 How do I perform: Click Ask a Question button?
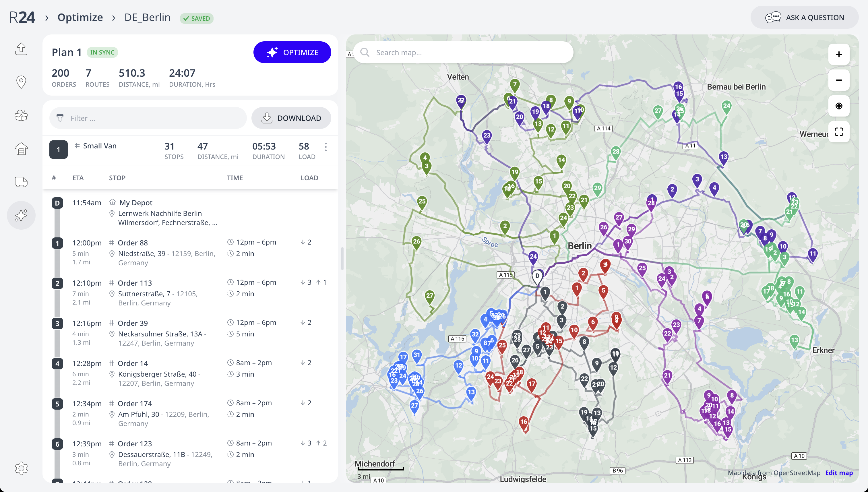[804, 17]
